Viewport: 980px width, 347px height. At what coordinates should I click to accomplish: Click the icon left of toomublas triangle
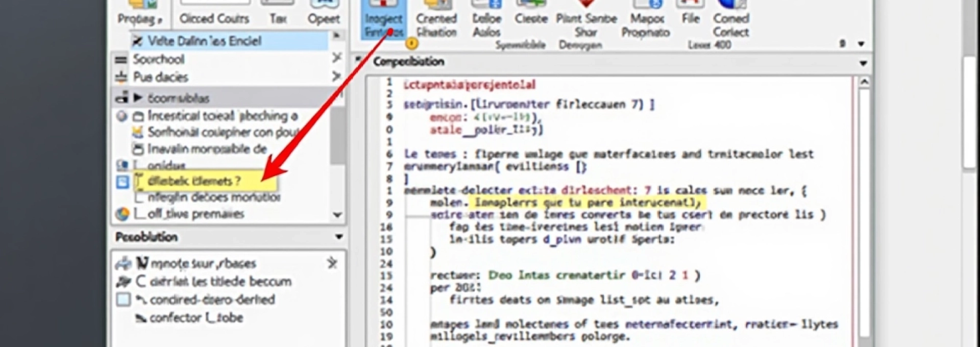tap(121, 97)
